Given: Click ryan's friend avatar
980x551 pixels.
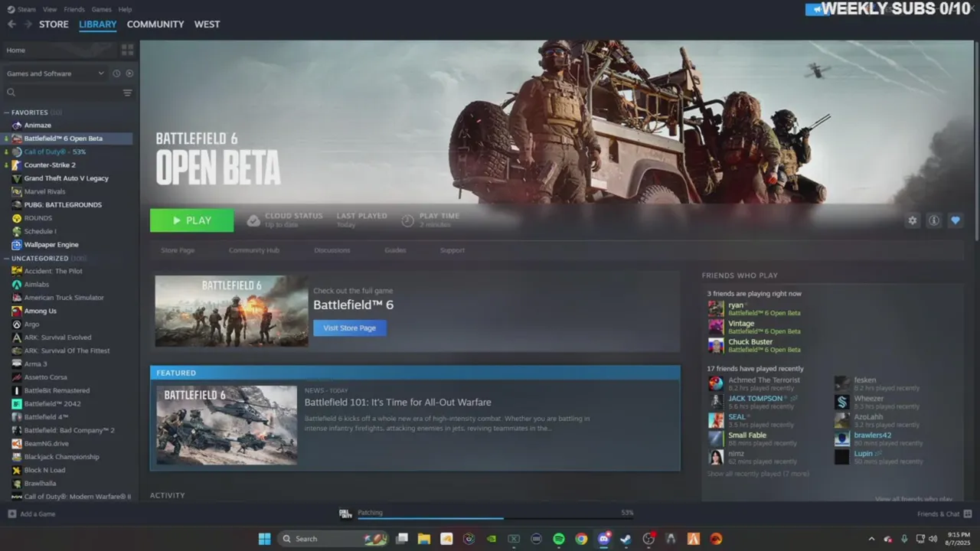Looking at the screenshot, I should [x=716, y=308].
